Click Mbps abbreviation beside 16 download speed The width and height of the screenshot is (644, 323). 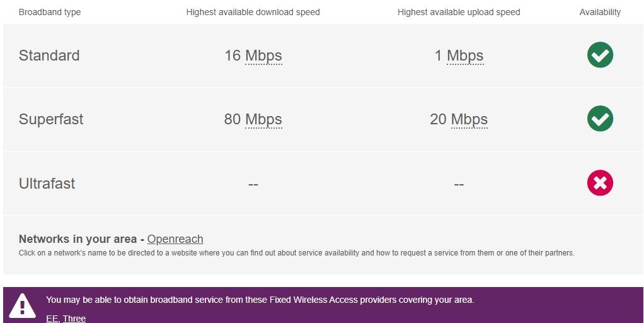(263, 56)
